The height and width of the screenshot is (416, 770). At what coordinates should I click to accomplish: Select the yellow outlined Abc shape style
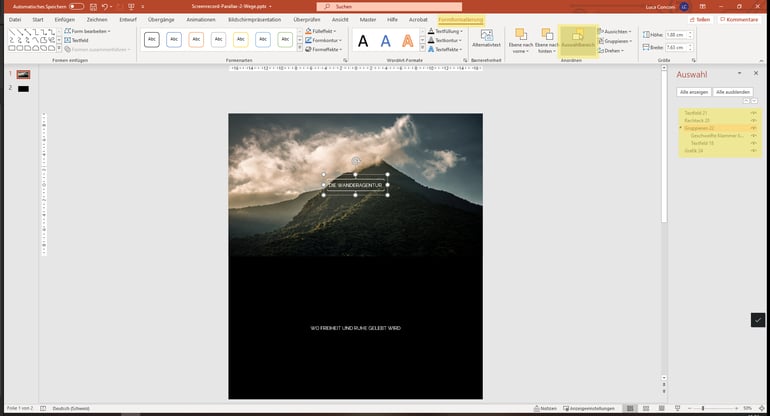(241, 39)
